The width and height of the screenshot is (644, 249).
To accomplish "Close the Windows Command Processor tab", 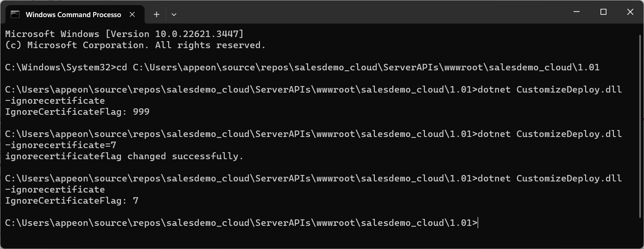I will (132, 14).
